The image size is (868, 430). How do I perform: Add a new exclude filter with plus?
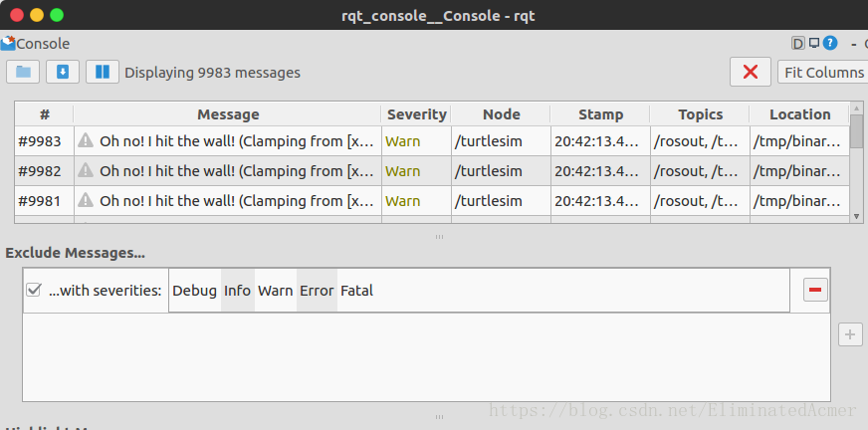point(850,334)
